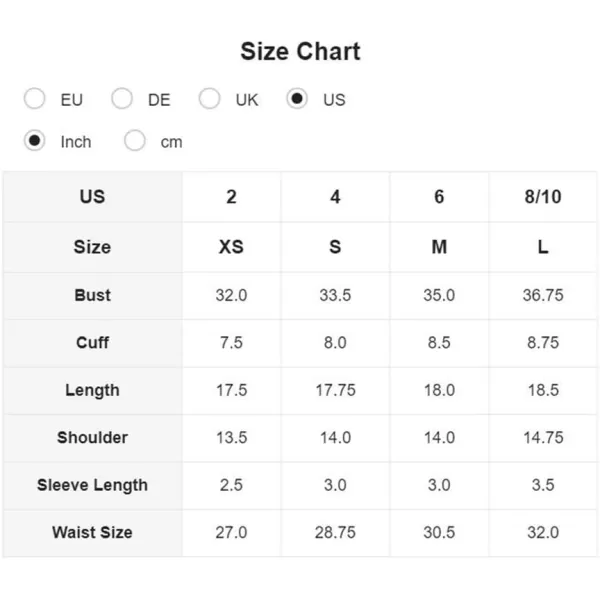Click the Size Chart title
This screenshot has height=600, width=600.
click(300, 51)
